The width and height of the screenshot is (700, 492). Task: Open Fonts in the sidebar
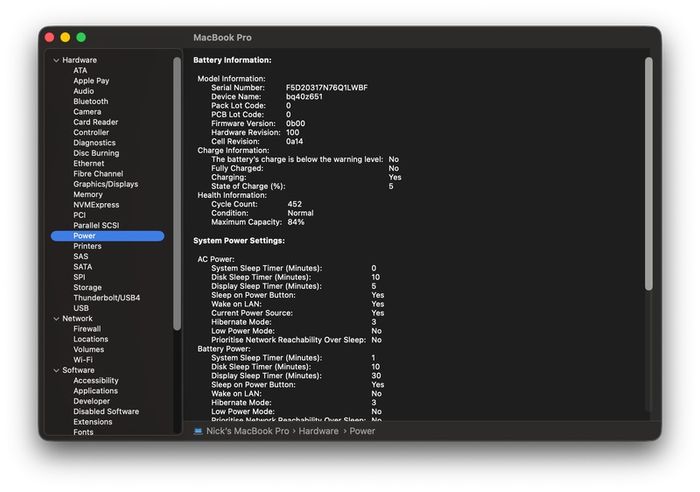click(x=83, y=432)
